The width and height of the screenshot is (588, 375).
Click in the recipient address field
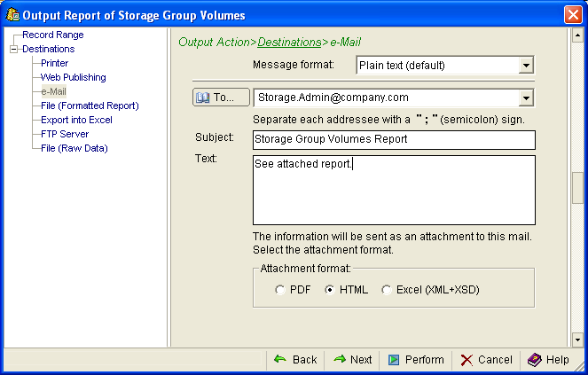[x=387, y=98]
